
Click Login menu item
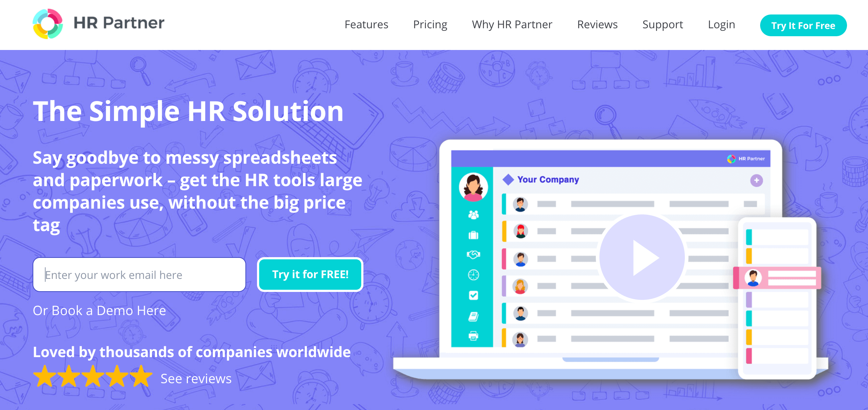(x=721, y=24)
